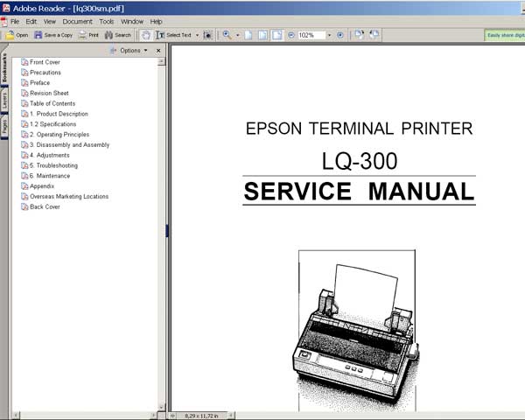Viewport: 525px width, 420px height.
Task: Click the Appendix bookmark page icon
Action: click(x=24, y=186)
